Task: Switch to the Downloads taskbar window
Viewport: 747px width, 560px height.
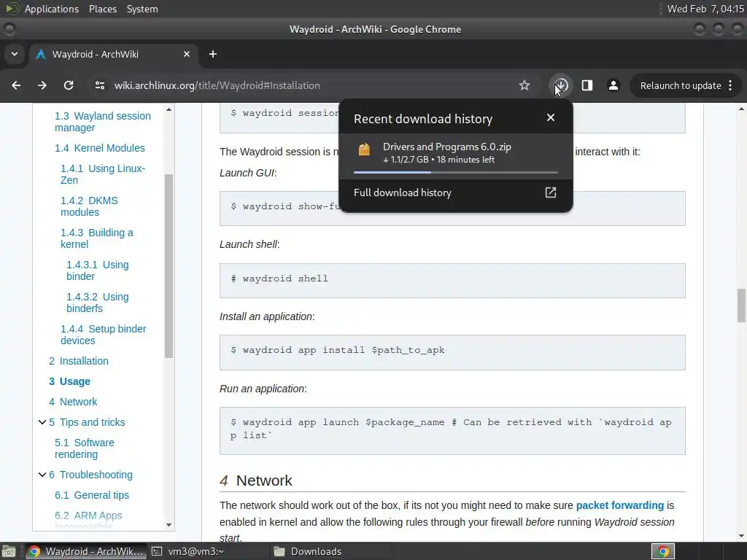Action: point(332,551)
